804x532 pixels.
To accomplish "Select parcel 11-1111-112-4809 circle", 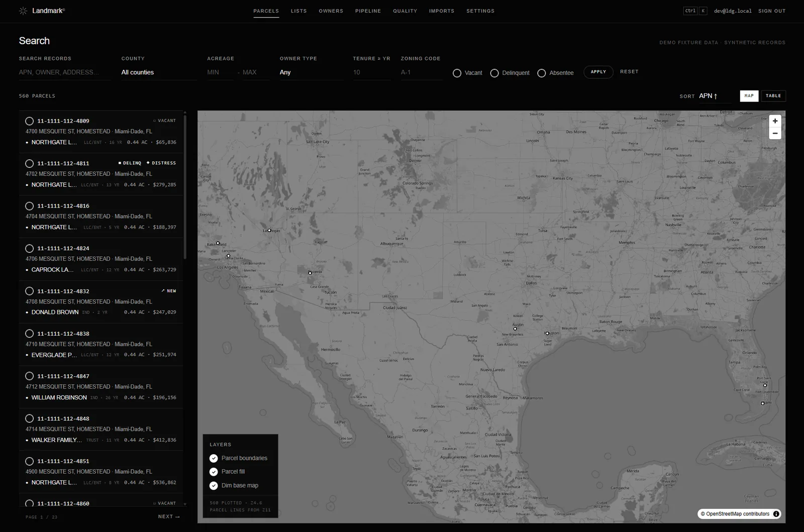I will tap(29, 121).
